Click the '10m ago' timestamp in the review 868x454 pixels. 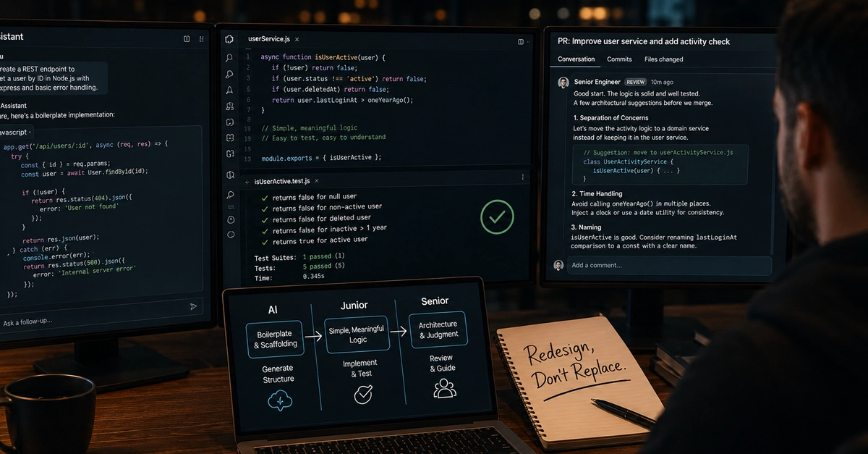click(662, 82)
